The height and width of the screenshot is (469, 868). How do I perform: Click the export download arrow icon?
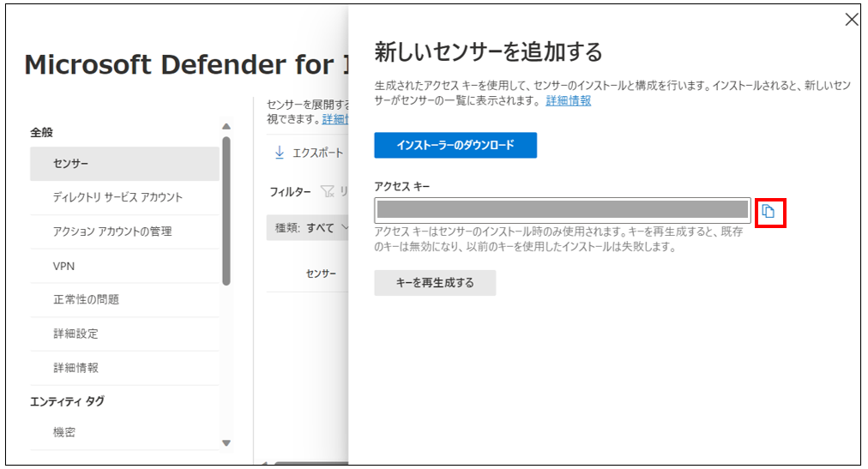coord(280,152)
